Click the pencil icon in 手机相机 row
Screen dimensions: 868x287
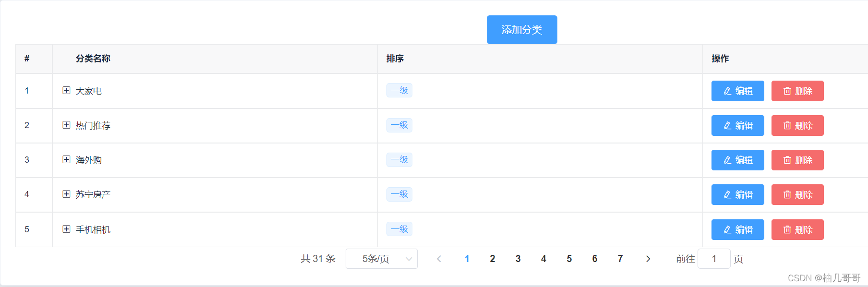tap(727, 229)
